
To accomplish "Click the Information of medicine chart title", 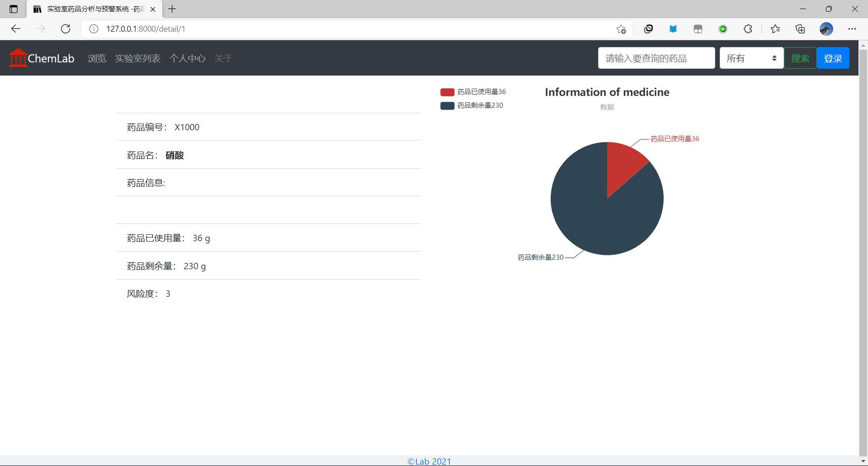I will tap(607, 92).
